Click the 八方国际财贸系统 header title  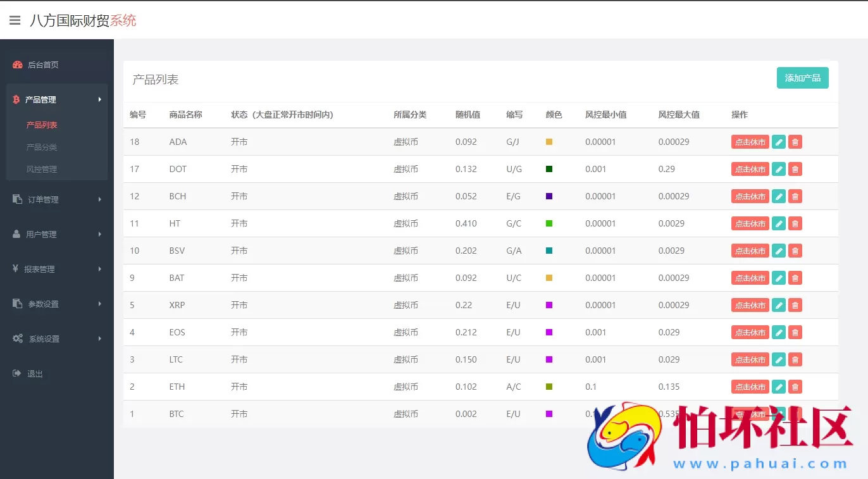(x=83, y=21)
